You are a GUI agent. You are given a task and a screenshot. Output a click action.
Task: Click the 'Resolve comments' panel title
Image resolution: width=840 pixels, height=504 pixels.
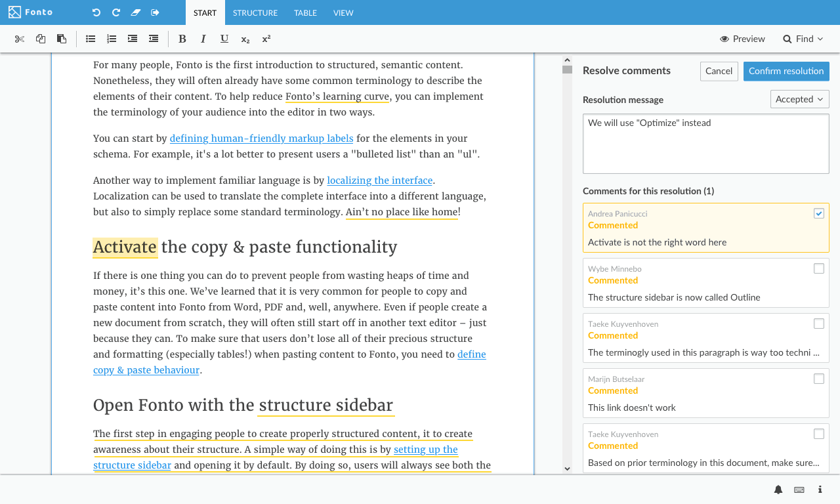tap(627, 71)
